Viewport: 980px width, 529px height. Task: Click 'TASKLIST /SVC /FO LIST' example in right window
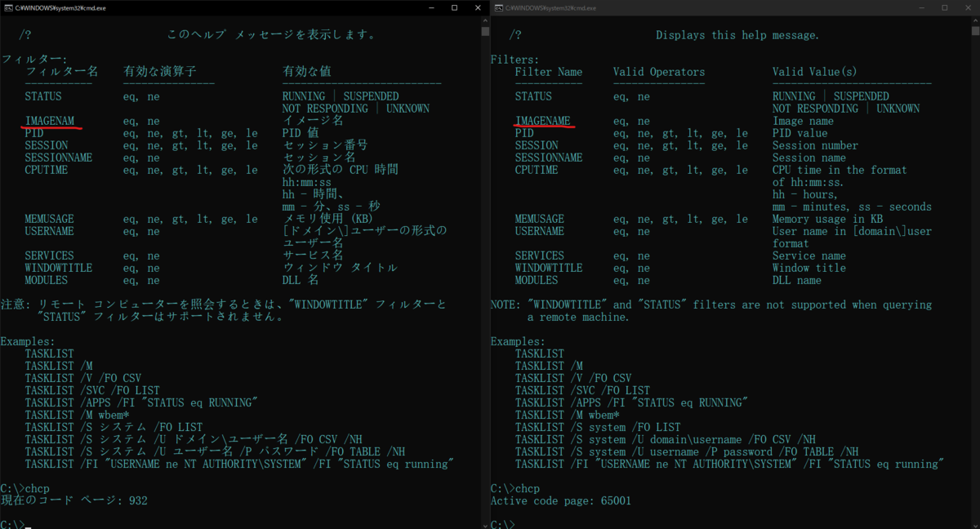(582, 390)
